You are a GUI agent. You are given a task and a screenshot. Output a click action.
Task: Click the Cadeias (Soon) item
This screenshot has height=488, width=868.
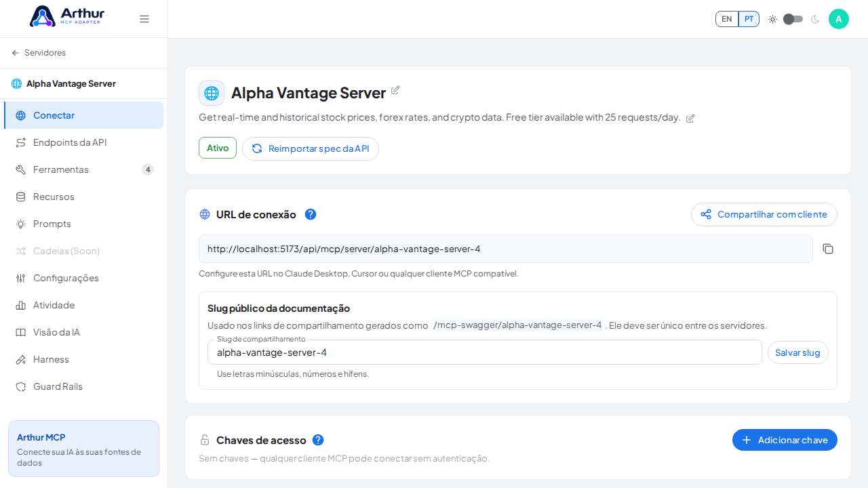click(83, 251)
